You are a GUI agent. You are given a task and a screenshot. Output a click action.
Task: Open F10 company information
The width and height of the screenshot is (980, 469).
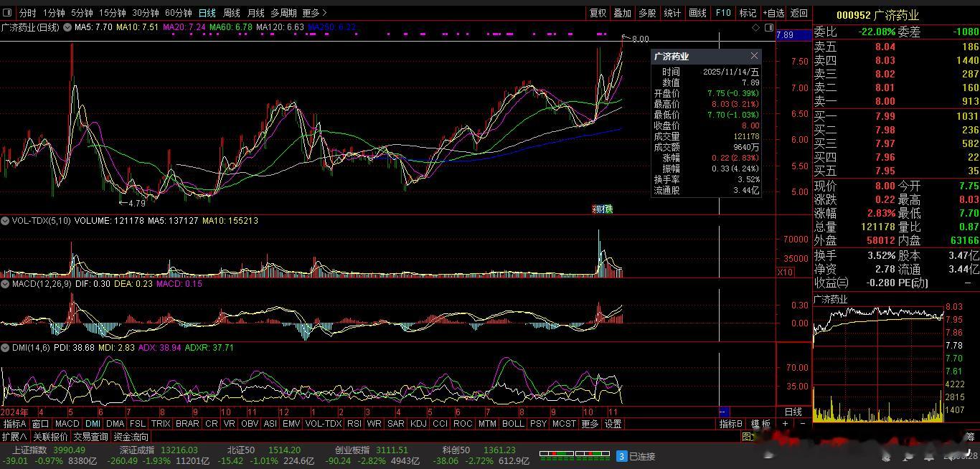pyautogui.click(x=723, y=13)
